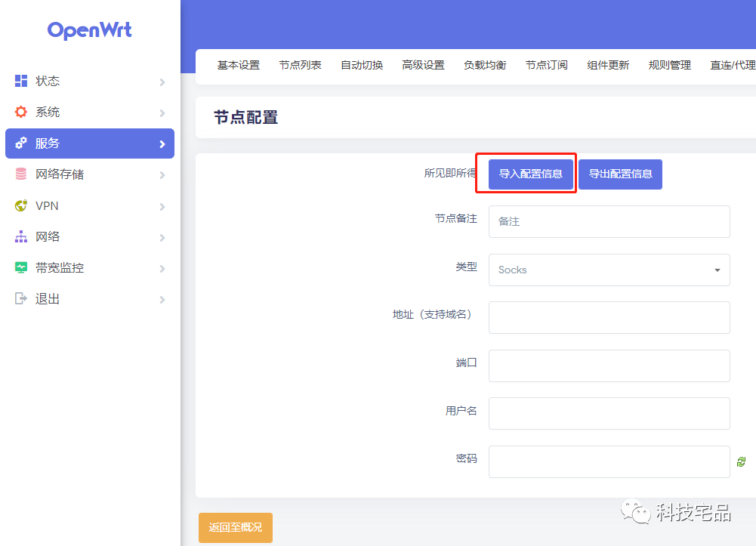Open the VPN sidebar icon
Screen dimensions: 756x546
21,205
